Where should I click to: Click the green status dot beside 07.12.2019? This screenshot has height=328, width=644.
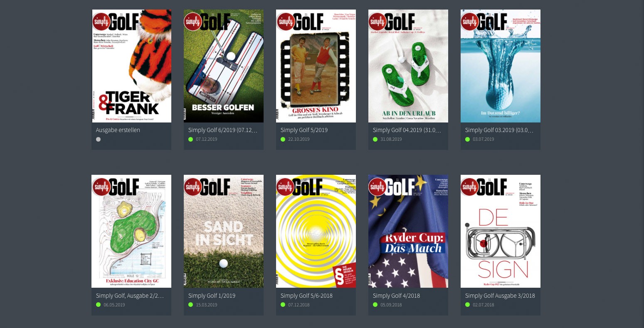191,139
